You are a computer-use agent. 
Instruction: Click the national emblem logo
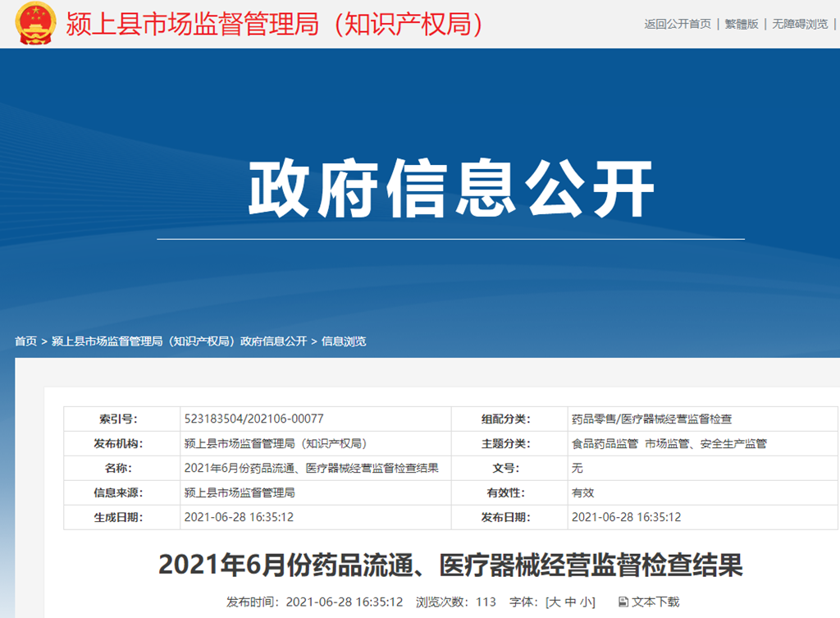(35, 23)
